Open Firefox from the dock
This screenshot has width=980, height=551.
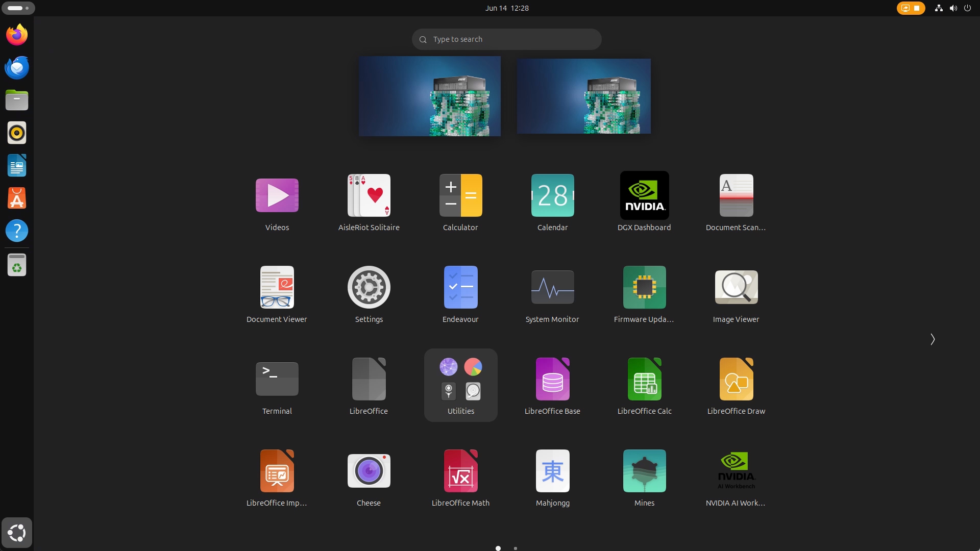[x=17, y=35]
